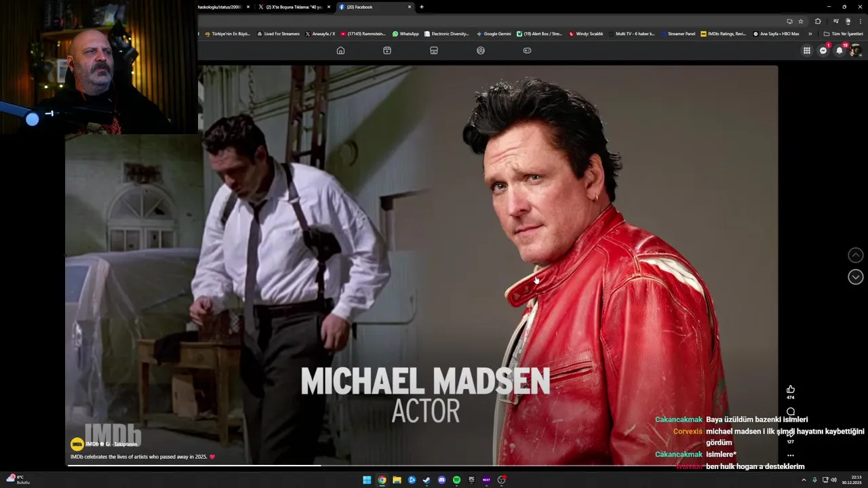Open the (17145) Rammstein bookmark
Viewport: 868px width, 488px height.
tap(363, 33)
